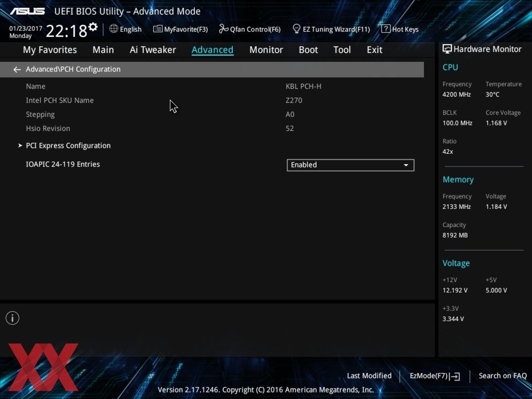The image size is (532, 399).
Task: Click Last Modified button
Action: tap(369, 376)
